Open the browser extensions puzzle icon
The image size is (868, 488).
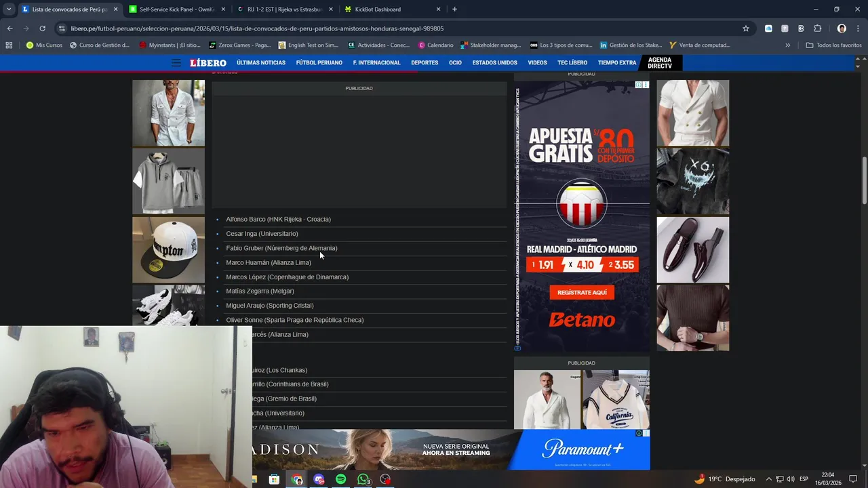point(817,28)
